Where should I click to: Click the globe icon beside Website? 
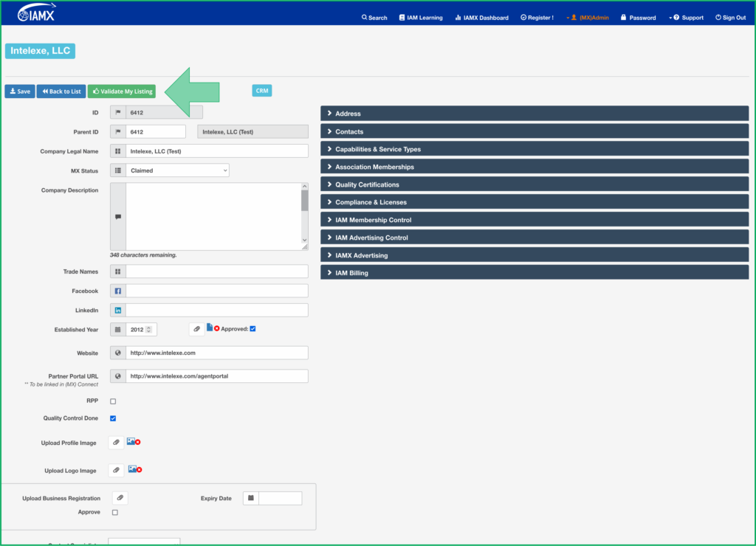point(118,352)
